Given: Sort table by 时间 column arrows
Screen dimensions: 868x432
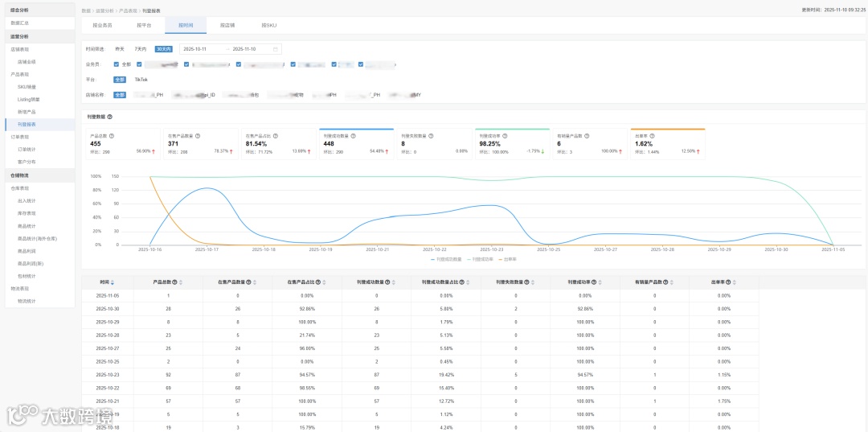Looking at the screenshot, I should pos(113,282).
